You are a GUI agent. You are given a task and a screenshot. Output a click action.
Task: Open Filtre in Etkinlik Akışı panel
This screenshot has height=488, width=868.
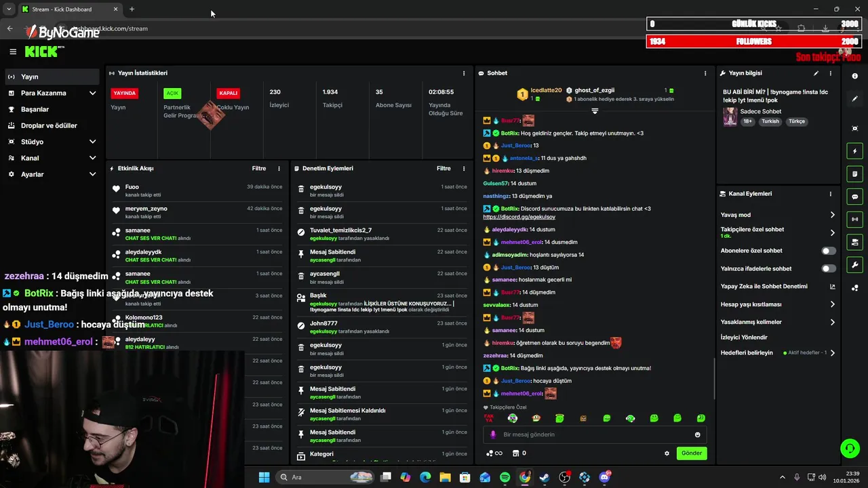tap(259, 168)
